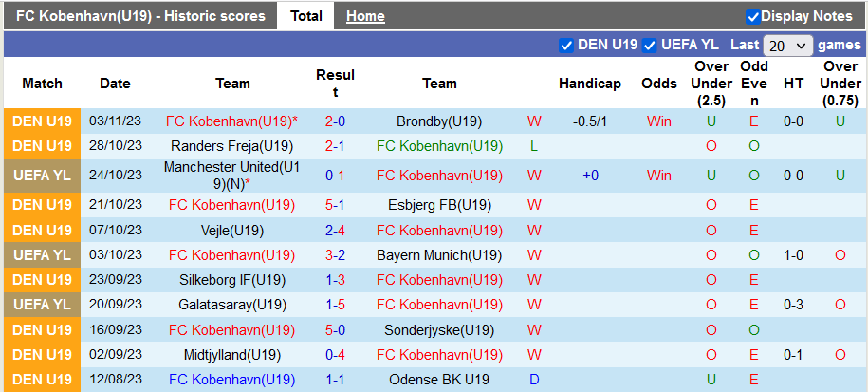Viewport: 868px width, 392px height.
Task: Open Midtjylland(U19) team page
Action: pos(232,355)
